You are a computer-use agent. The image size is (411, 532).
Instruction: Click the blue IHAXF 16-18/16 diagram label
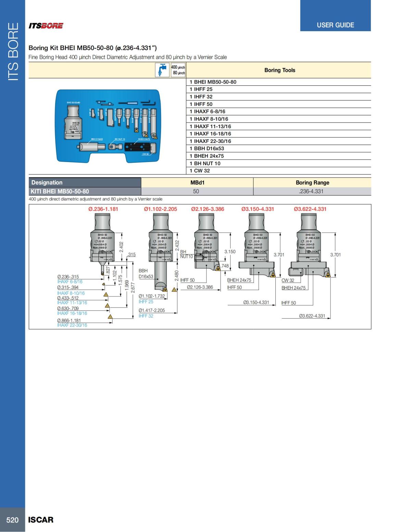[x=72, y=313]
